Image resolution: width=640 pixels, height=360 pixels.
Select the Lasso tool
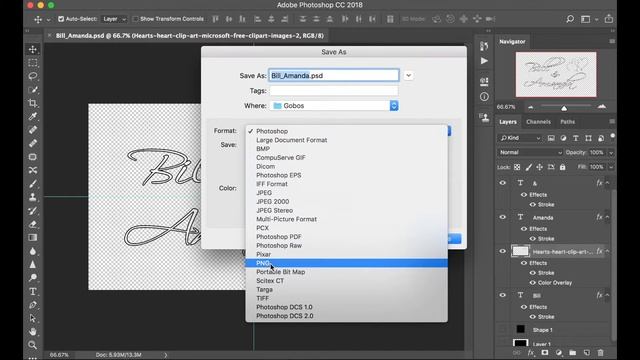[x=33, y=76]
